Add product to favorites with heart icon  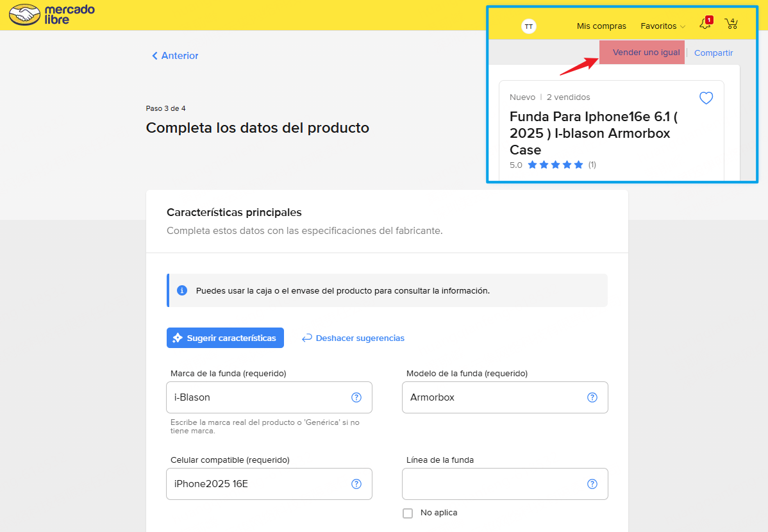pos(706,98)
